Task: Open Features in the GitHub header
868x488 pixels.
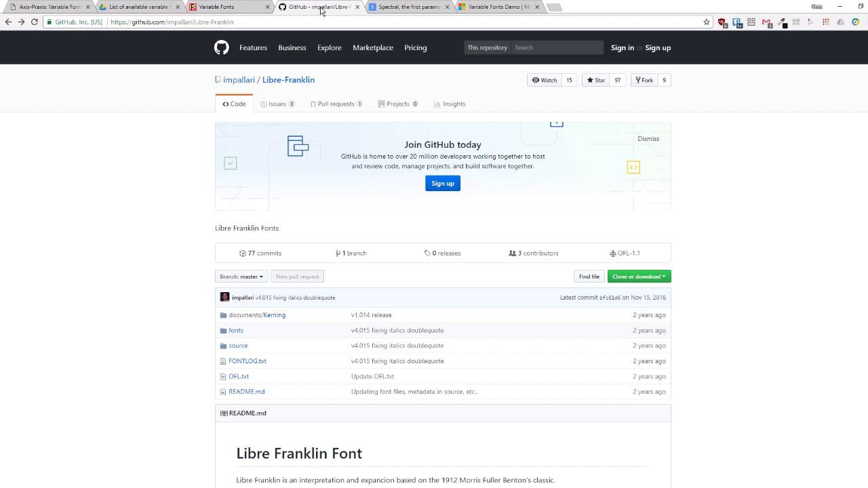Action: click(x=253, y=47)
